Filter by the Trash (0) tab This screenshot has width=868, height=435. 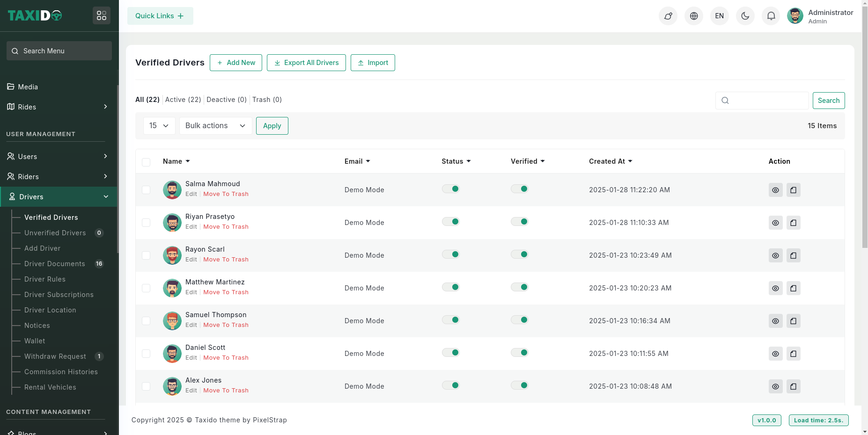267,100
